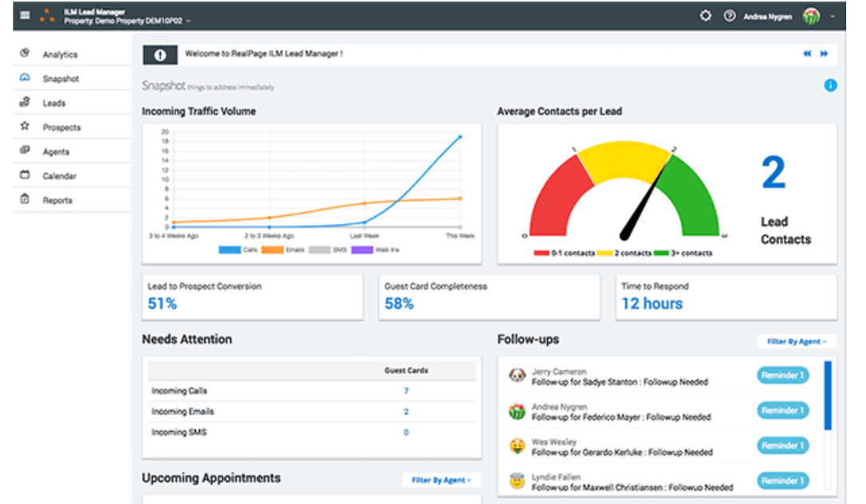Click the green 3+ contacts legend swatch
Screen dimensions: 866x504
click(x=661, y=254)
